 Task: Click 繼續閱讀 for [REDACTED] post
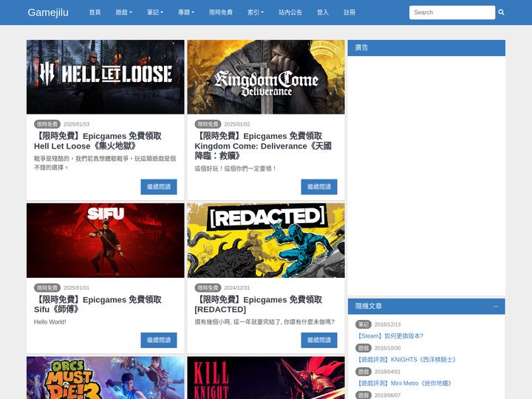coord(319,341)
